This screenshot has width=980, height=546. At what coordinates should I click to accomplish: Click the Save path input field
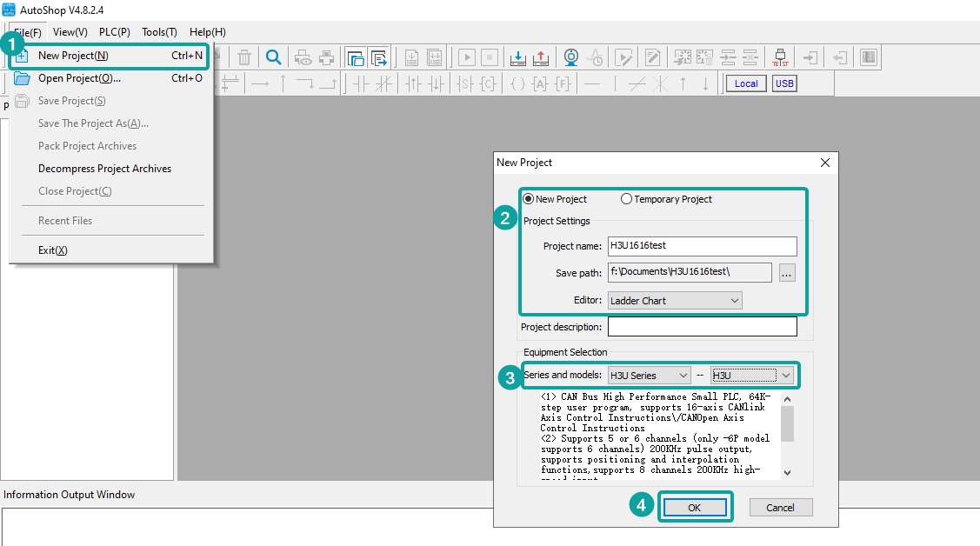tap(690, 272)
